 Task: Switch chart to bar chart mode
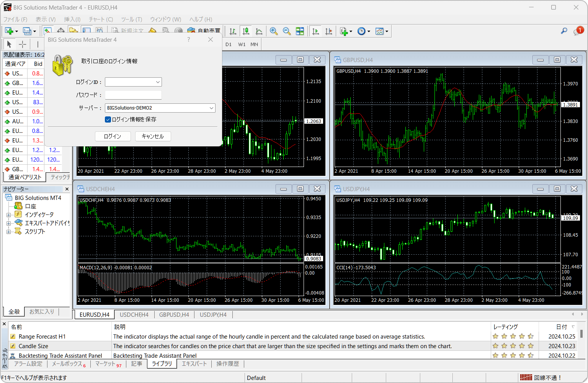point(233,31)
